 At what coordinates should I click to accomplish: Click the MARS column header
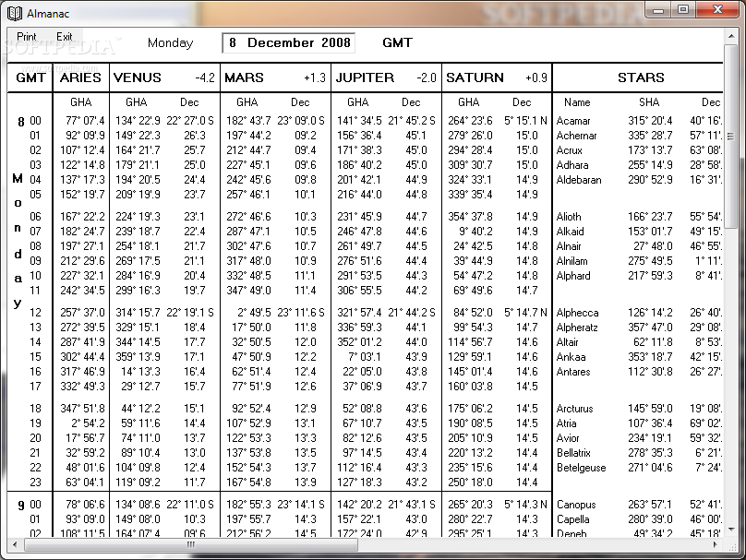244,77
